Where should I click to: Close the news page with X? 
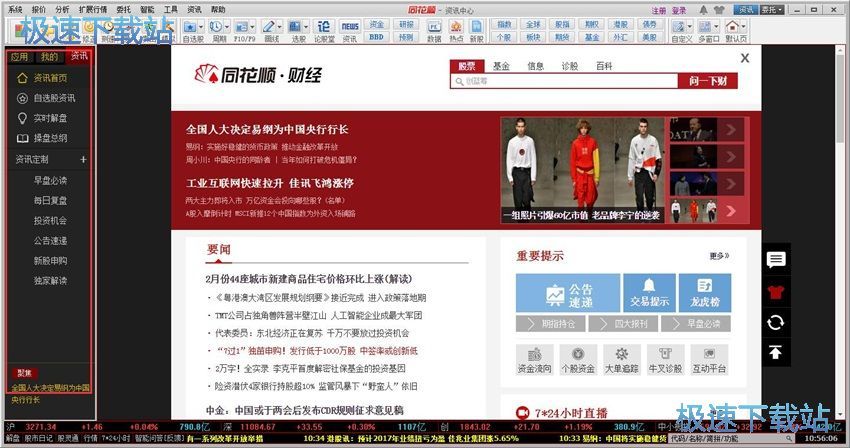(x=745, y=58)
